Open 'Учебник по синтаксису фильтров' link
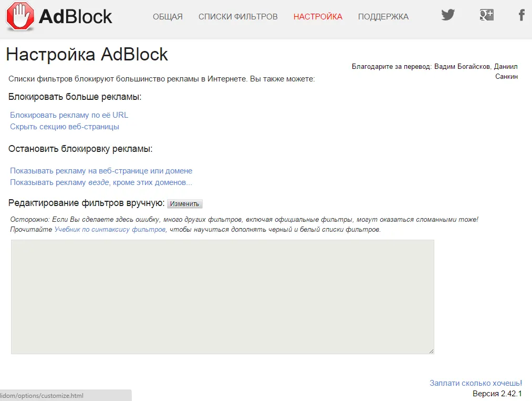Screen dimensions: 532x401 [x=110, y=230]
